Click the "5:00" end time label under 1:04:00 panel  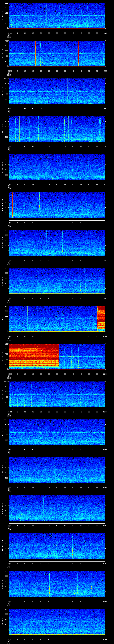pyautogui.click(x=105, y=147)
